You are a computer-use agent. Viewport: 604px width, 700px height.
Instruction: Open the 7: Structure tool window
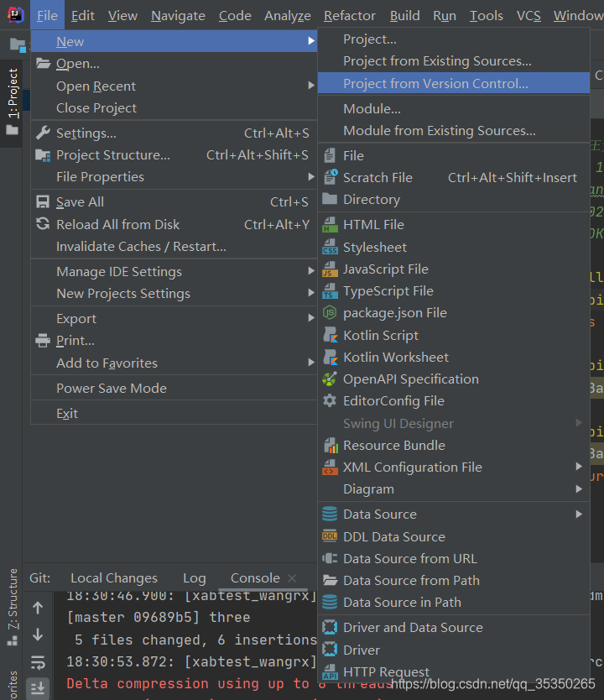[12, 606]
